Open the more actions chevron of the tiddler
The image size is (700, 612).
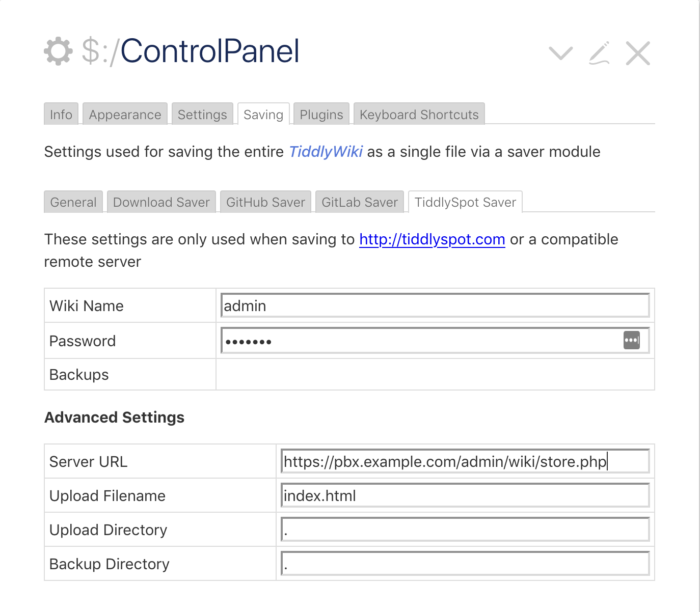pyautogui.click(x=561, y=53)
